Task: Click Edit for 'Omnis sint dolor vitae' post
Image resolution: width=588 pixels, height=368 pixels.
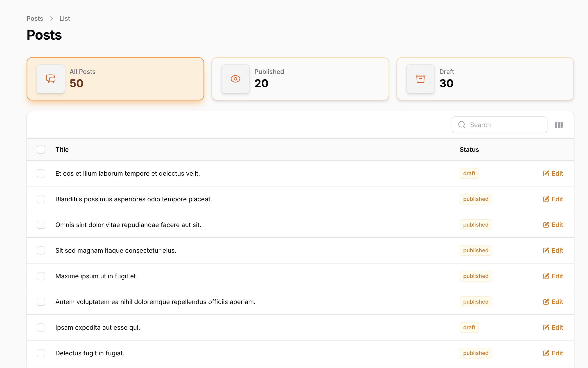Action: [x=553, y=225]
